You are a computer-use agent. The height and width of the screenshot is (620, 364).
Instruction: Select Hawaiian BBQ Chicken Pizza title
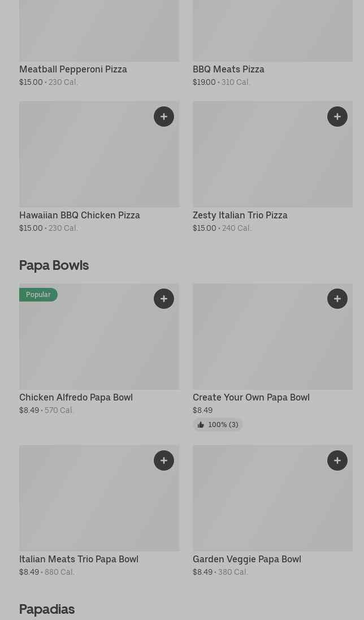point(80,215)
